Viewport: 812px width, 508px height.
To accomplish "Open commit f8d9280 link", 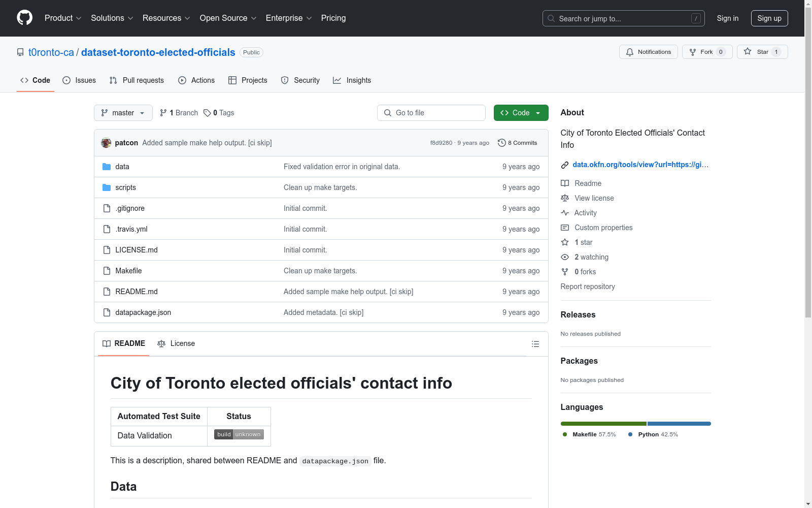I will coord(441,143).
